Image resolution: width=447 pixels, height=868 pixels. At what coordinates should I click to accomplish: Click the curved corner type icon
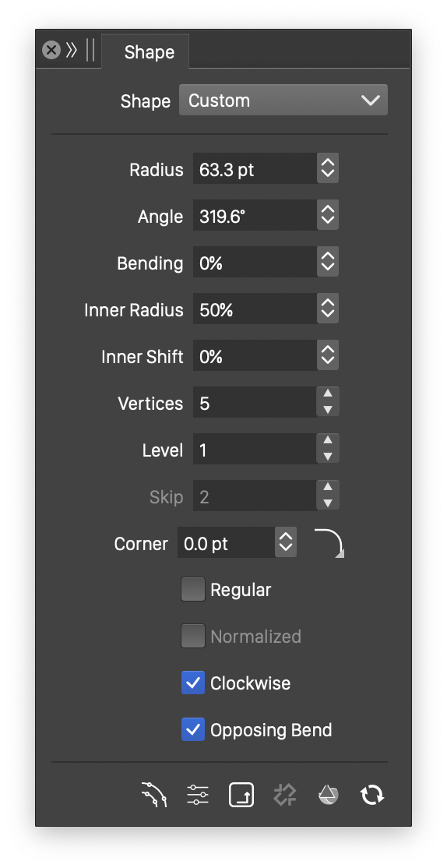[x=329, y=543]
